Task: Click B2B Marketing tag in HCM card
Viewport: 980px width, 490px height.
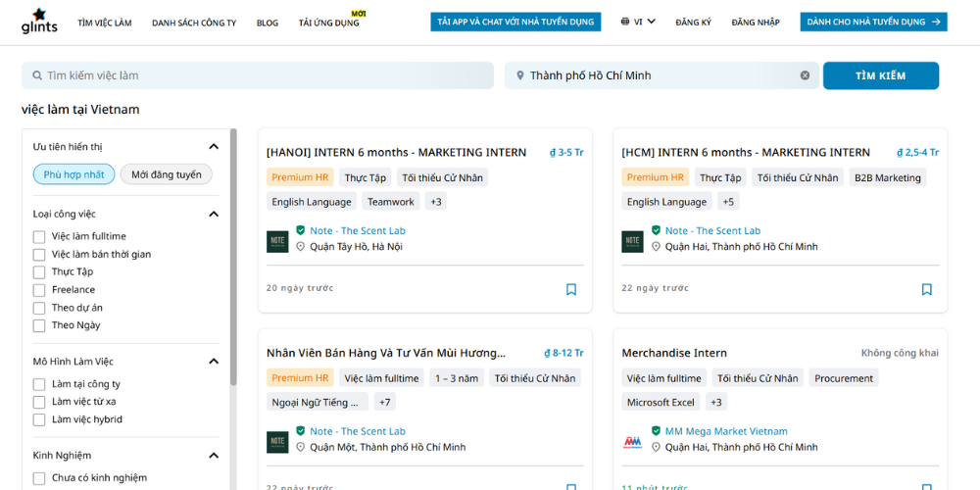Action: 888,176
